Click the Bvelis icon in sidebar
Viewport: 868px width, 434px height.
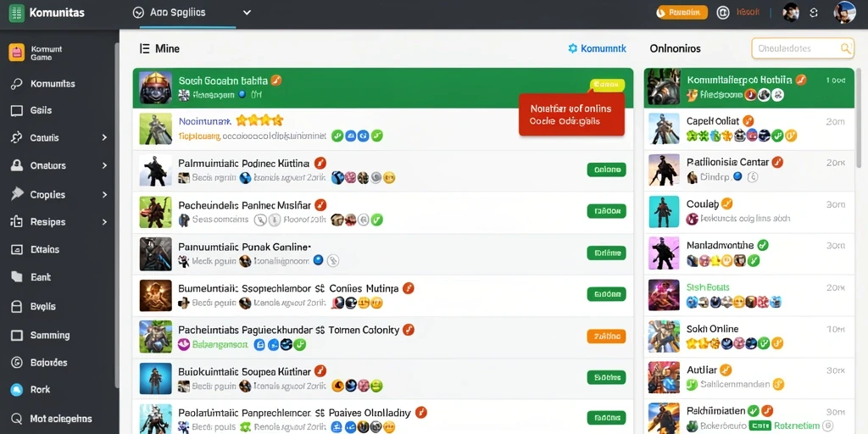tap(17, 306)
